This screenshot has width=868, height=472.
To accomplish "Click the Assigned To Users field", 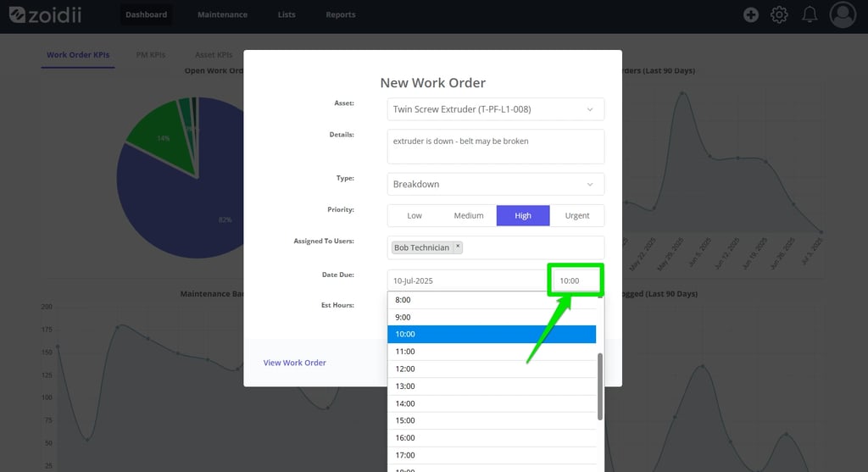I will [495, 247].
